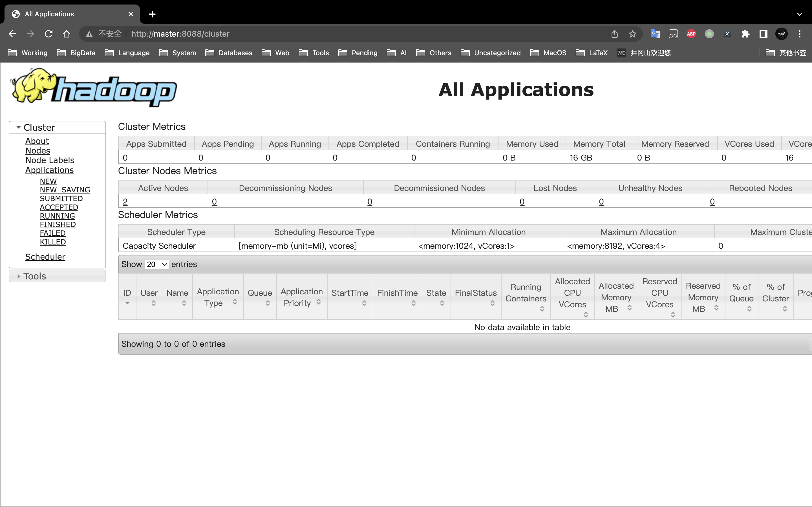The height and width of the screenshot is (507, 812).
Task: Select the FINISHED applications filter
Action: 57,224
